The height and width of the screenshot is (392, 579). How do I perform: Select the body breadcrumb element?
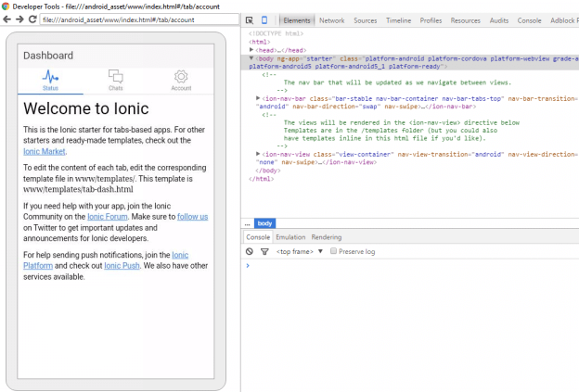pyautogui.click(x=264, y=223)
